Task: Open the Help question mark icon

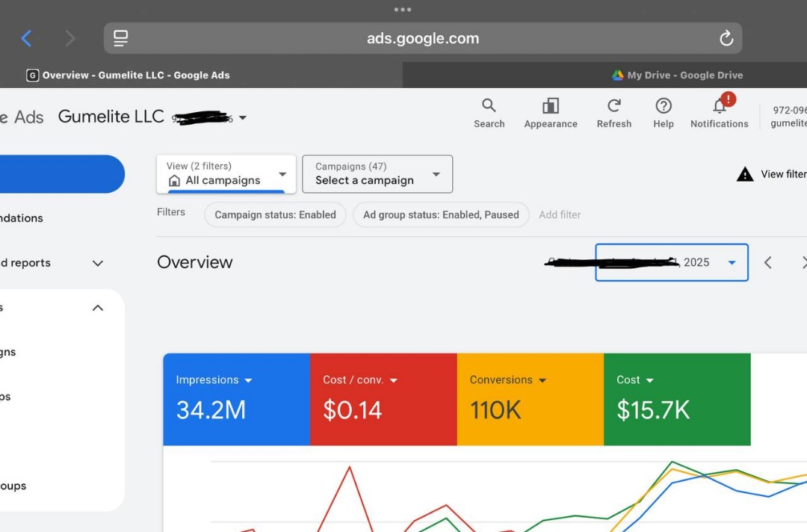Action: coord(664,114)
